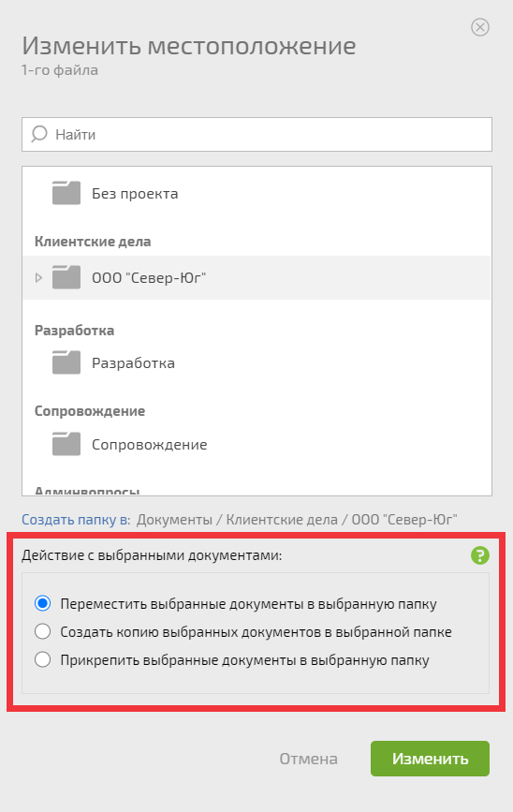Expand the ООО "Север-Юг" folder tree

point(38,277)
